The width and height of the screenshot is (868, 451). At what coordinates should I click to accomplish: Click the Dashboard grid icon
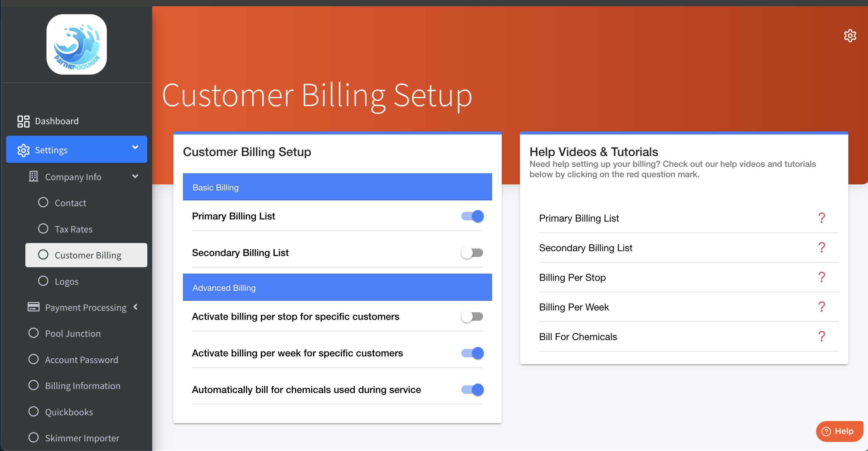[x=23, y=122]
